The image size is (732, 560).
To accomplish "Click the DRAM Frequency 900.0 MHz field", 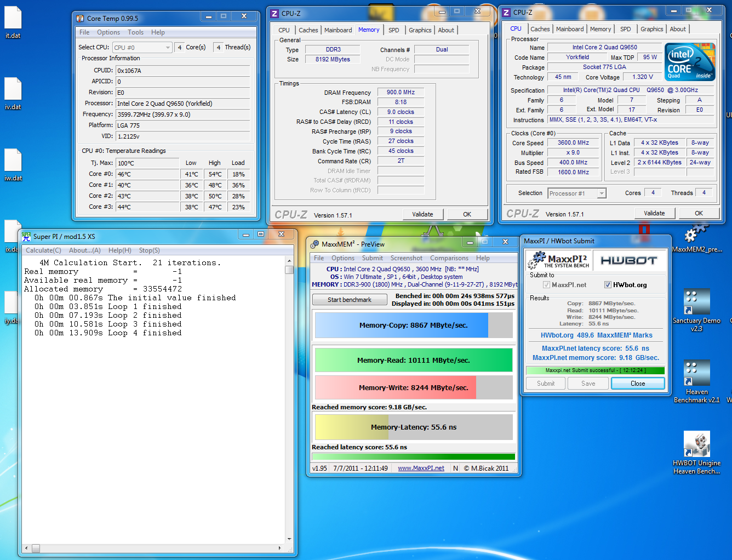I will (401, 93).
